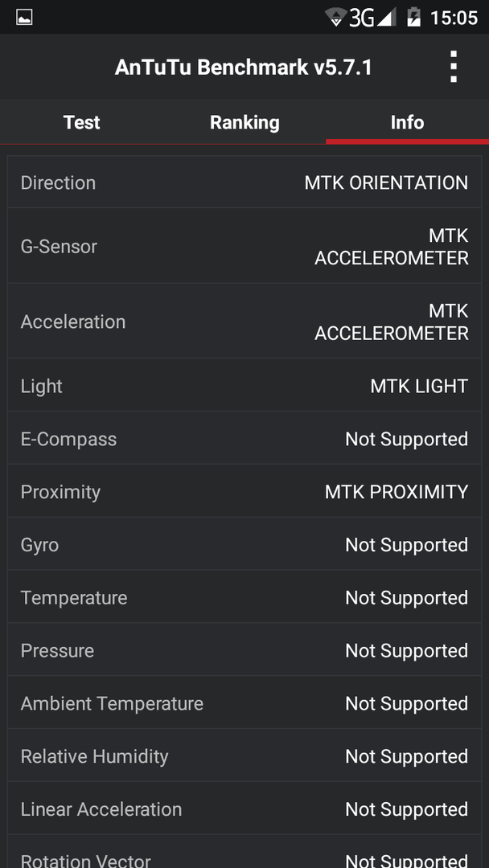Open the three-dot overflow menu
This screenshot has width=489, height=868.
pos(453,67)
